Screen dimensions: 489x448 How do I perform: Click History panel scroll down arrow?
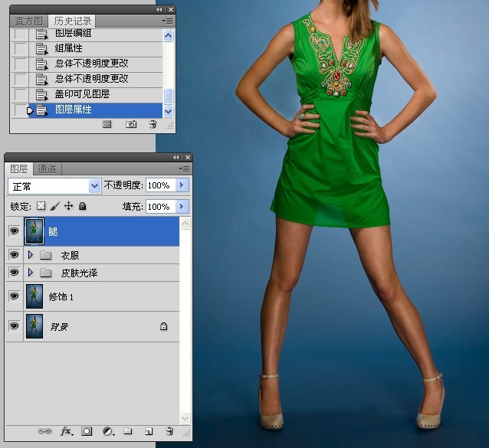pyautogui.click(x=168, y=111)
